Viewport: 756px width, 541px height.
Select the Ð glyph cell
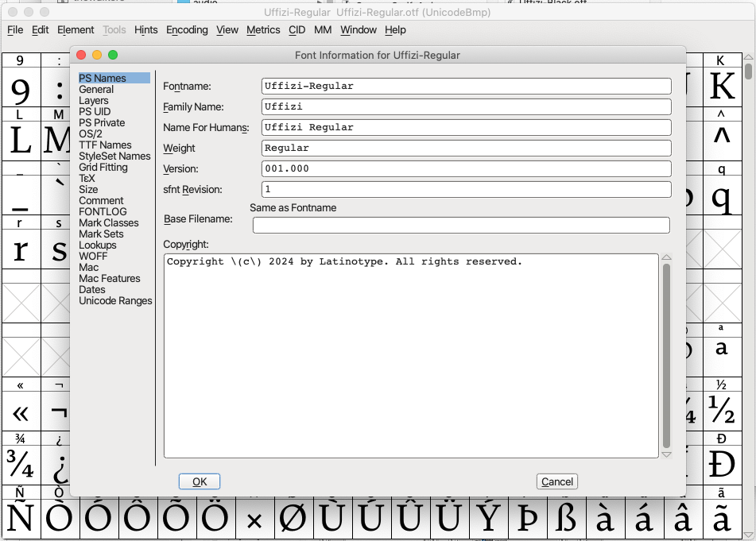pyautogui.click(x=723, y=465)
